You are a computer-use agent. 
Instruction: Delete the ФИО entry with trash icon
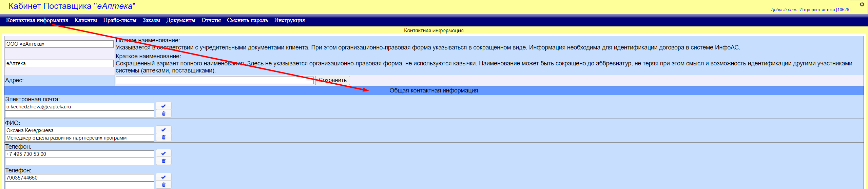[x=163, y=138]
